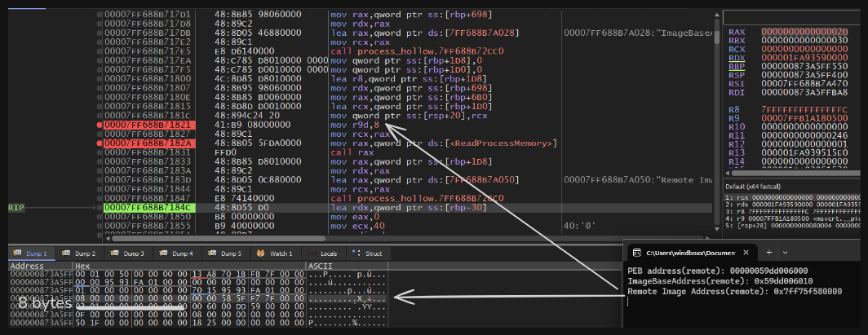Click the Dump 3 tab icon
This screenshot has width=868, height=335.
pyautogui.click(x=115, y=253)
